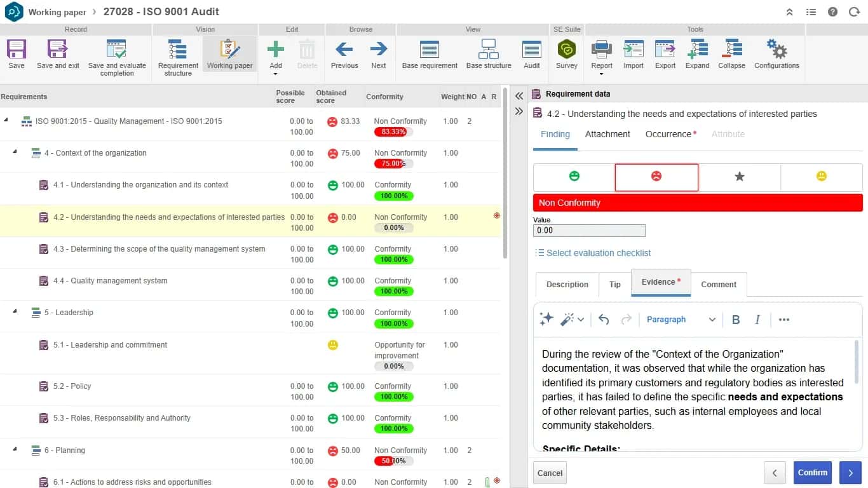Open the Audit view icon
This screenshot has height=488, width=868.
(532, 50)
